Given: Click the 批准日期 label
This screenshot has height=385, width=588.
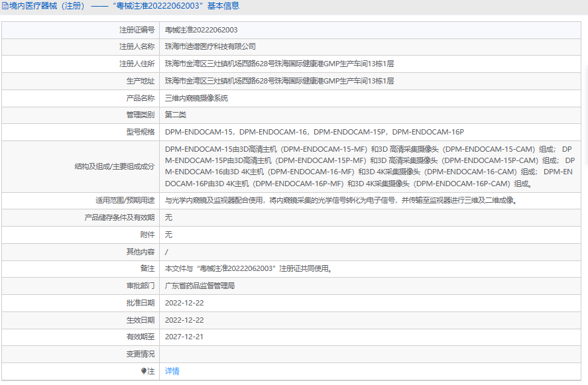Looking at the screenshot, I should (141, 303).
